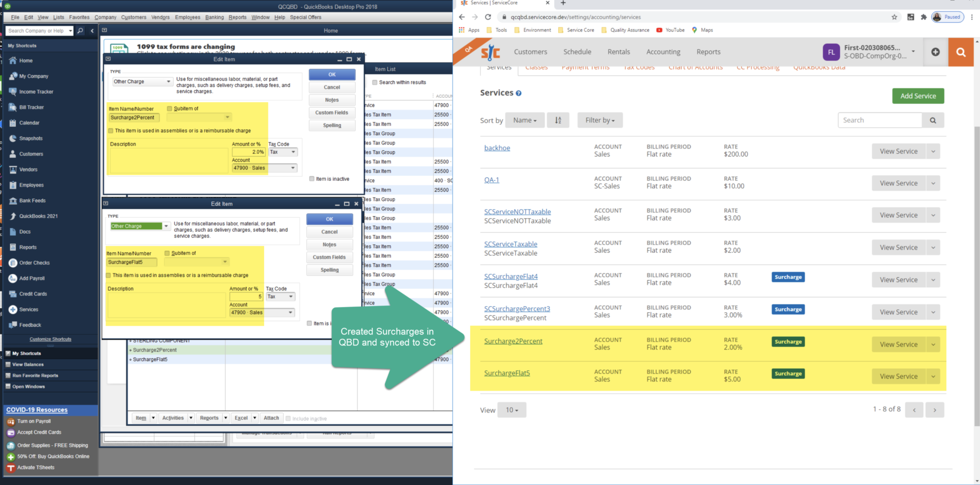
Task: Click View Service for SCSurchargeFlat4
Action: 899,280
